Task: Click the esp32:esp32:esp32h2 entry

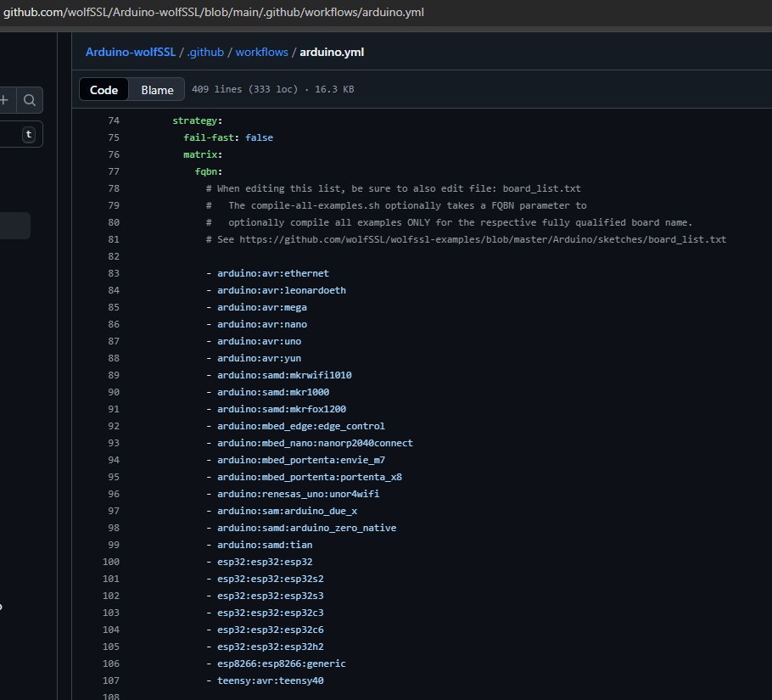Action: coord(271,647)
